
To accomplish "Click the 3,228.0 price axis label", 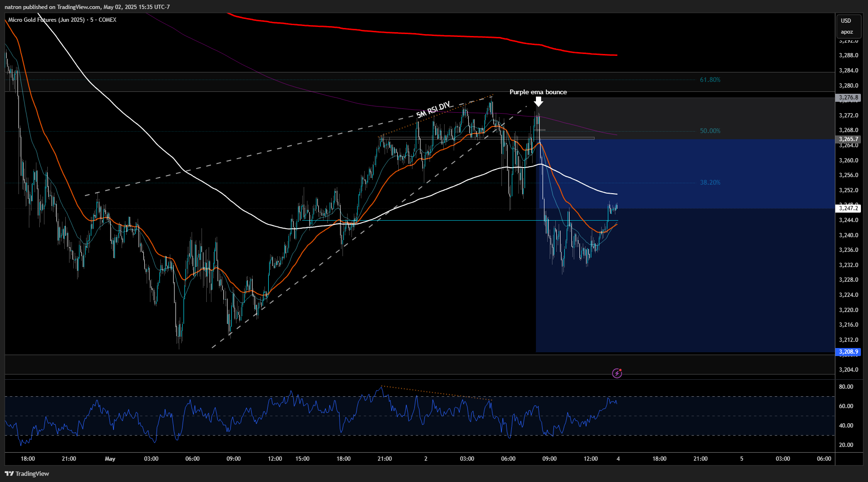I will (848, 280).
